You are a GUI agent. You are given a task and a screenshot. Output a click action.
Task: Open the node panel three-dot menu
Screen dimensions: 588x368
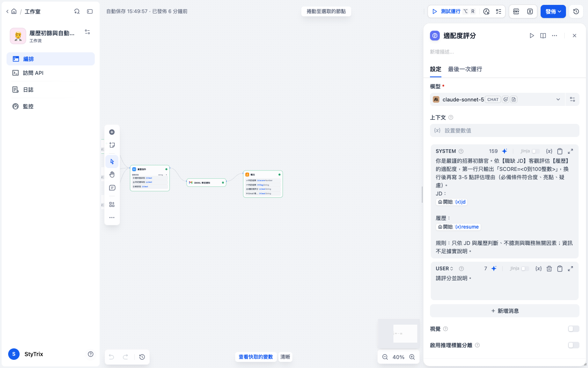click(x=555, y=36)
